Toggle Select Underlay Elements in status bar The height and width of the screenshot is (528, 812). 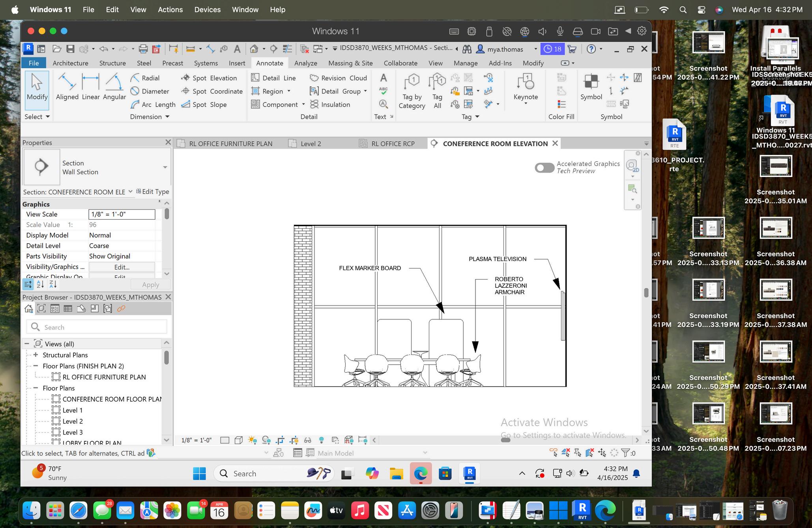[x=566, y=453]
